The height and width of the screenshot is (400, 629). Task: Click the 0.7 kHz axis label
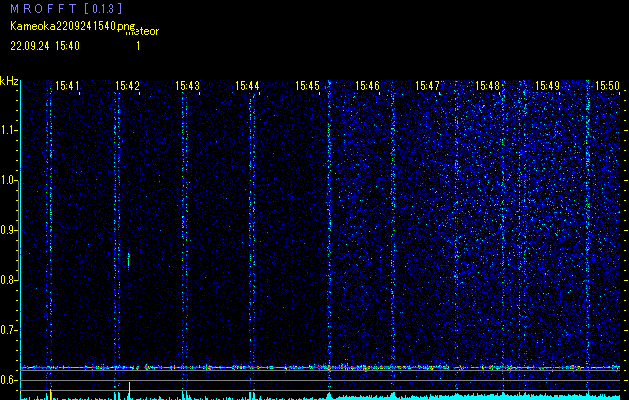click(8, 330)
